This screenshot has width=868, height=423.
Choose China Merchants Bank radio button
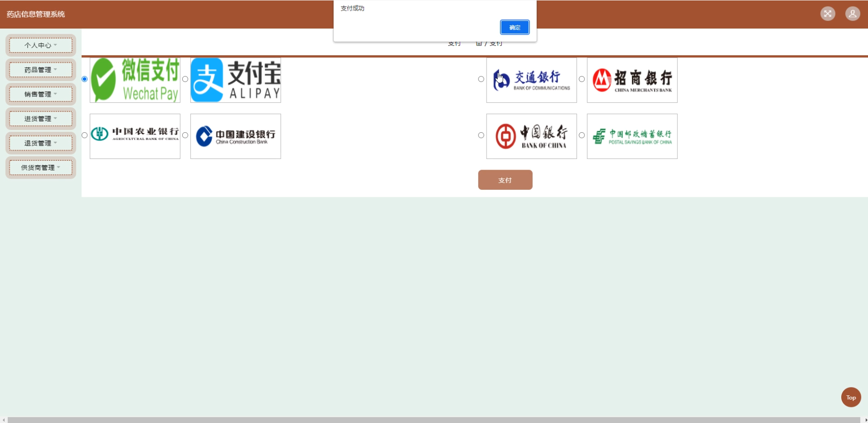click(582, 79)
